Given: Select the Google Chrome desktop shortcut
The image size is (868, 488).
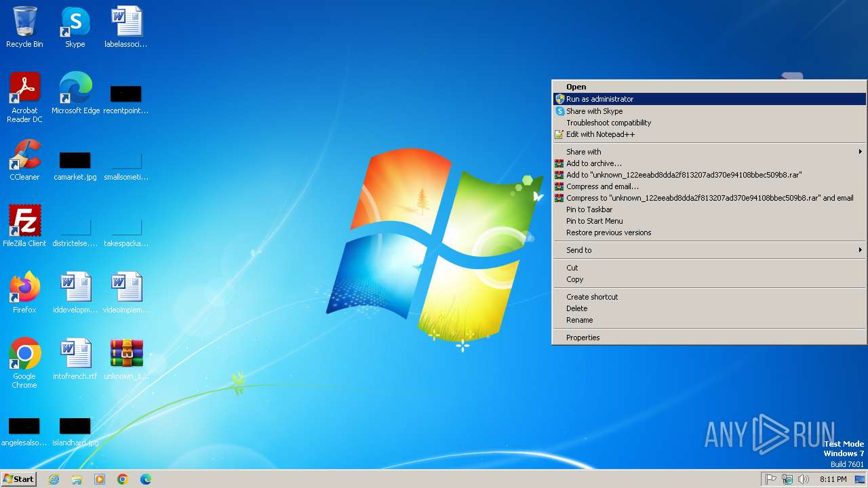Looking at the screenshot, I should (x=24, y=363).
